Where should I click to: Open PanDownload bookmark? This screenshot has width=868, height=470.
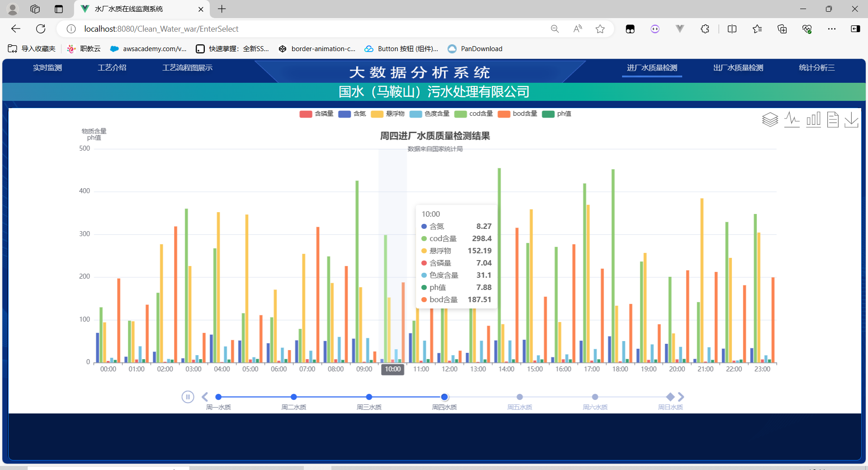pos(475,49)
